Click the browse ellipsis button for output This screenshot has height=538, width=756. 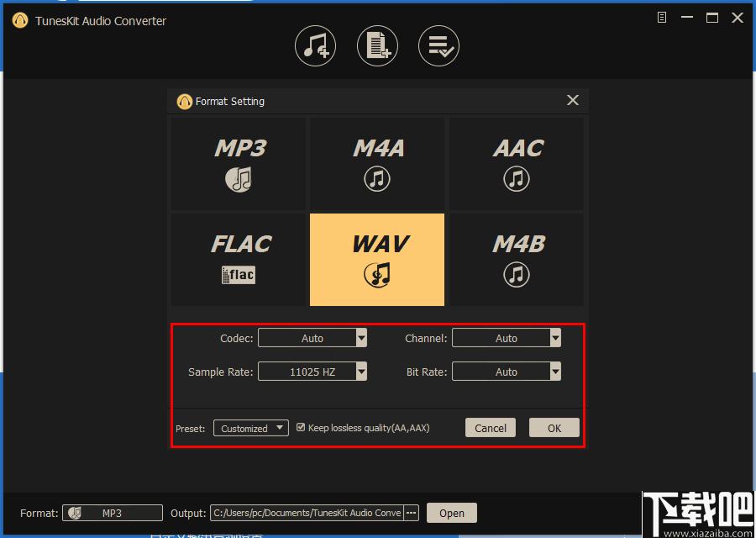click(x=412, y=513)
